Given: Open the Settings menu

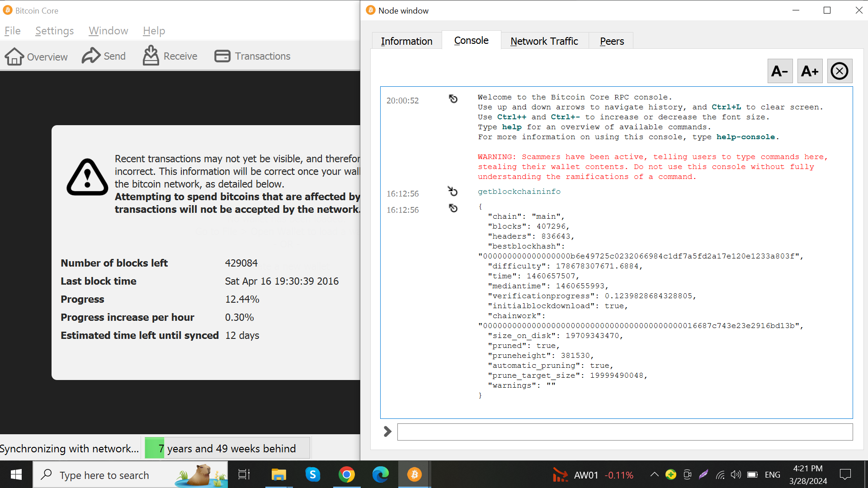Looking at the screenshot, I should [54, 31].
